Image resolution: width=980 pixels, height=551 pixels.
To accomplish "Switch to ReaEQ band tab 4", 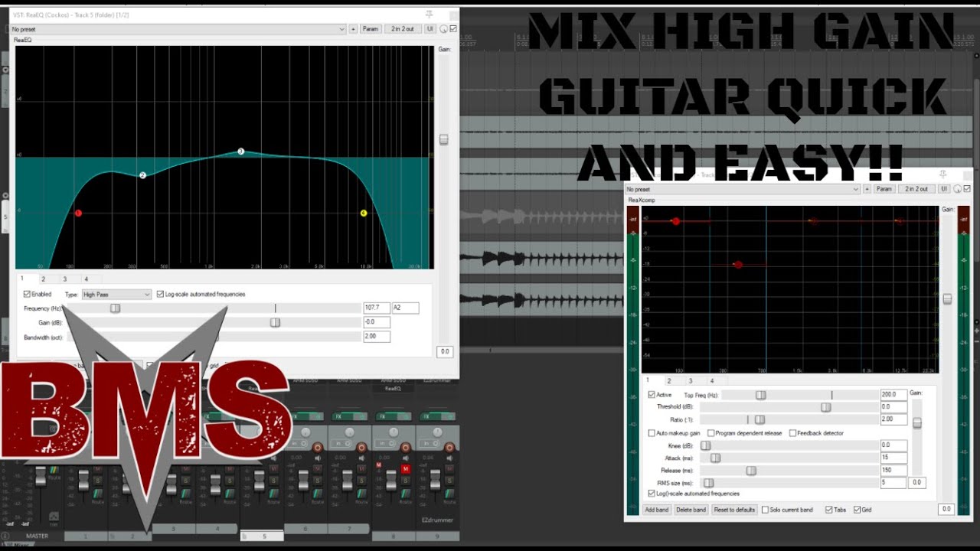I will [86, 280].
